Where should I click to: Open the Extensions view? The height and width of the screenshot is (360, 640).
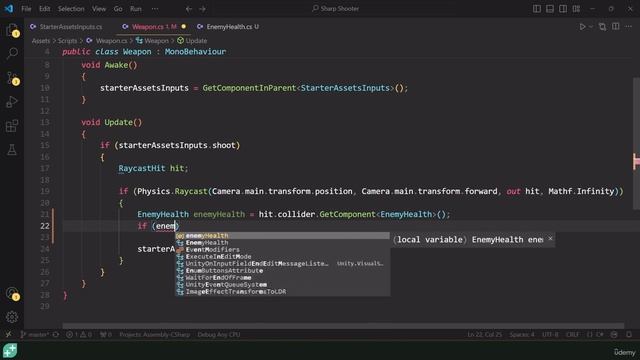[12, 126]
